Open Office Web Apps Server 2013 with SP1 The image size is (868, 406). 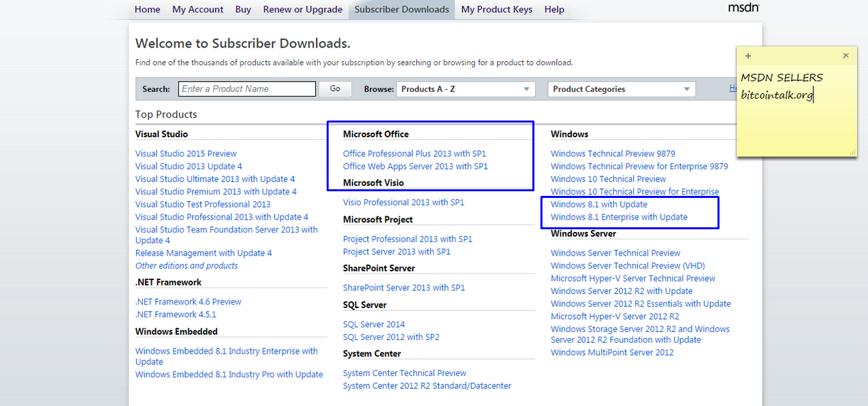coord(415,166)
